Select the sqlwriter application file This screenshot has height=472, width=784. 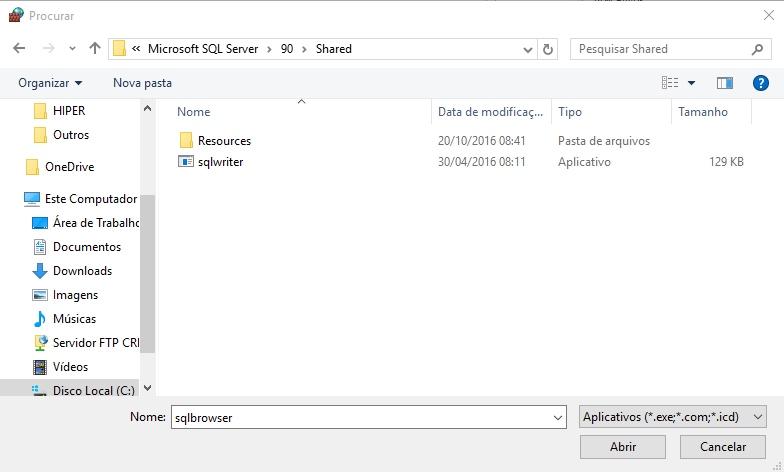click(x=220, y=161)
